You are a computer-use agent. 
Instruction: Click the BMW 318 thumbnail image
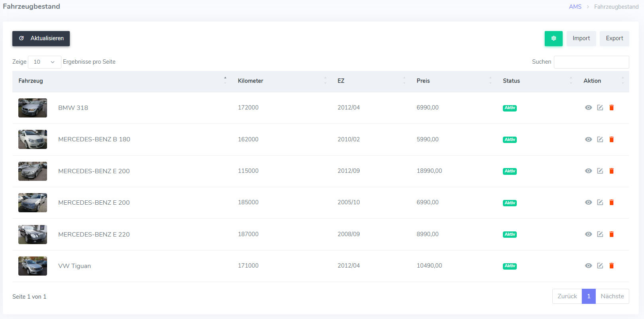click(x=33, y=108)
